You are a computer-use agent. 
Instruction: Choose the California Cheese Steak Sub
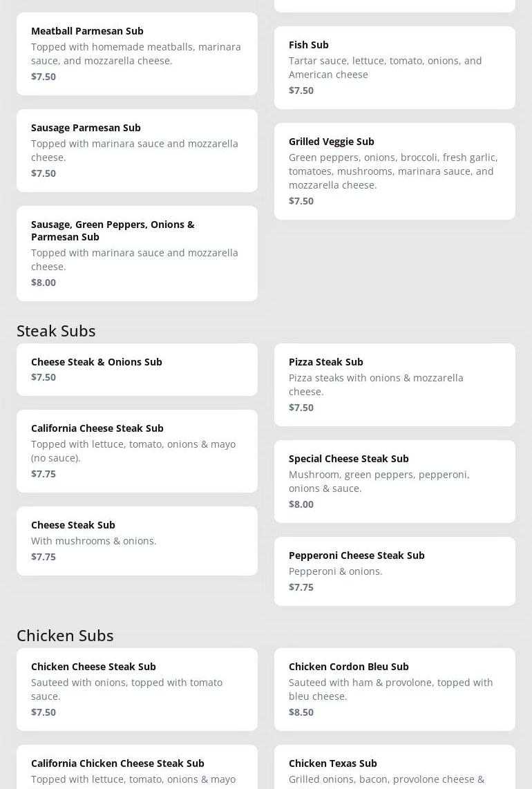click(x=137, y=450)
